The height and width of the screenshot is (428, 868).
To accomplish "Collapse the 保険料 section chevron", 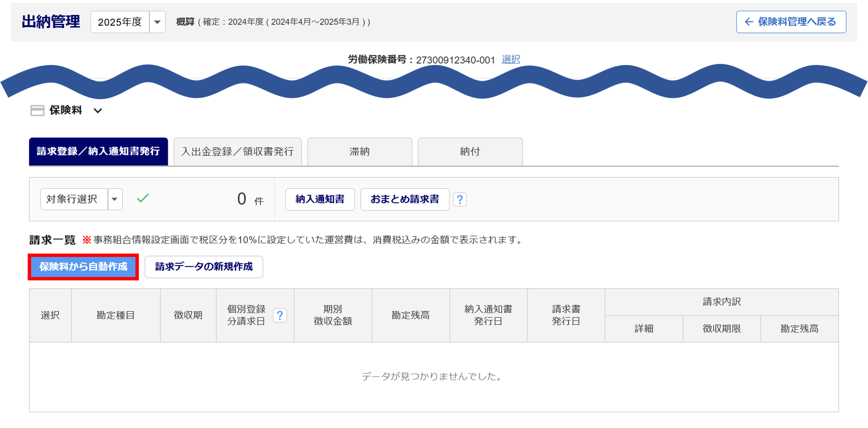I will [98, 111].
